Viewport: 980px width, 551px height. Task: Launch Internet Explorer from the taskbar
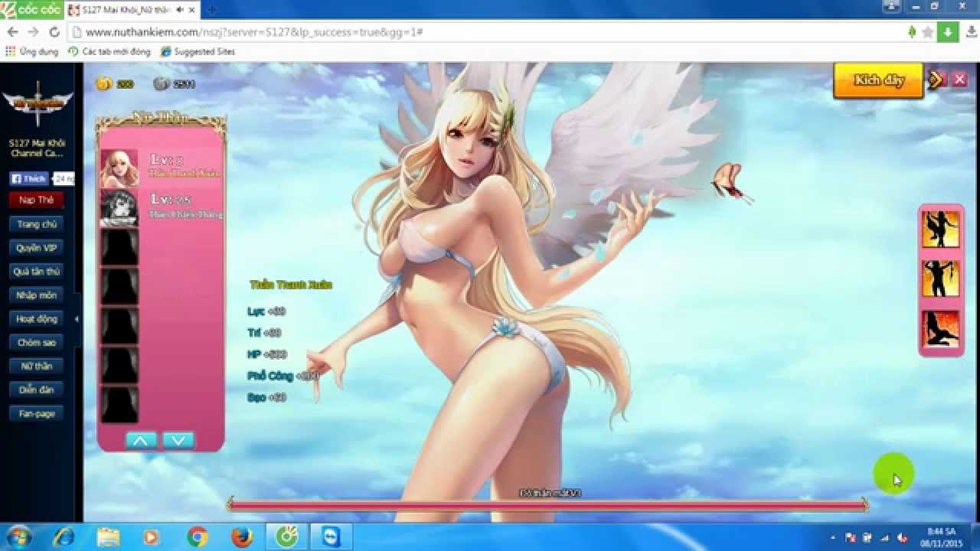(63, 537)
